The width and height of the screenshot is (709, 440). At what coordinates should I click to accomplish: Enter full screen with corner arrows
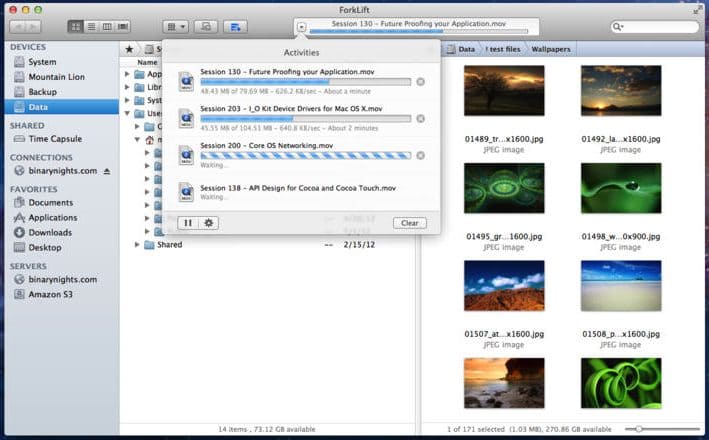pos(698,9)
